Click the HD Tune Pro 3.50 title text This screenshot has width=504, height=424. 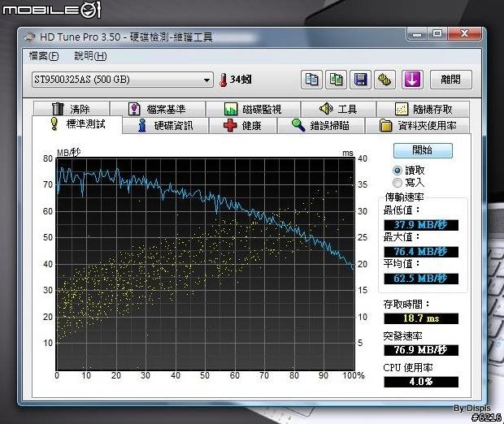[x=126, y=37]
